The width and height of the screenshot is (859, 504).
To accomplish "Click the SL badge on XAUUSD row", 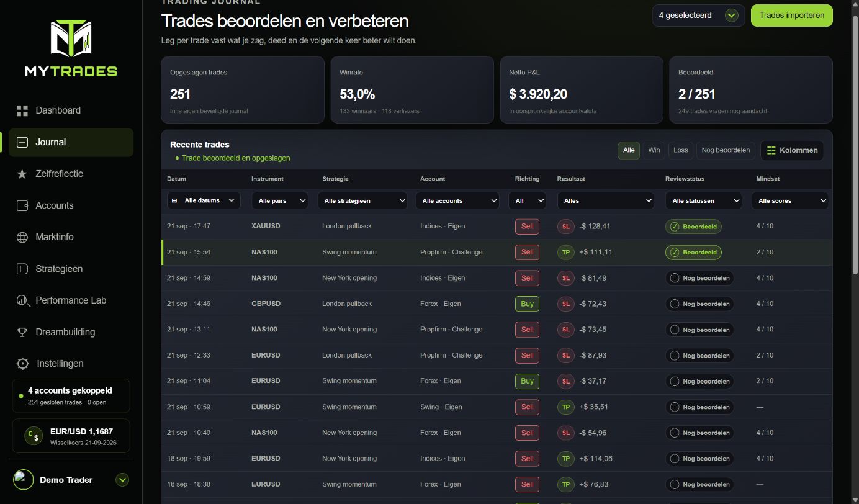I will pos(565,227).
